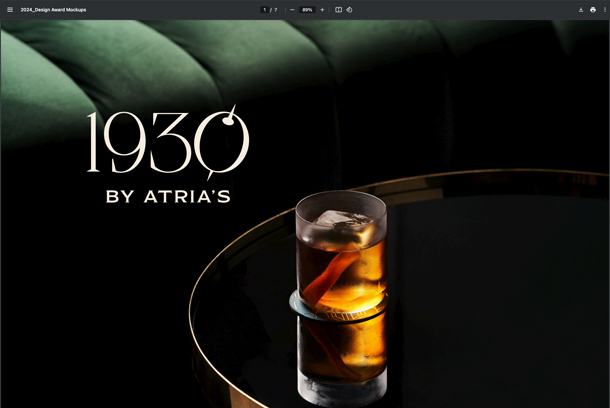Image resolution: width=610 pixels, height=408 pixels.
Task: Click the document title 2024_Design Award Mockups
Action: coord(53,10)
